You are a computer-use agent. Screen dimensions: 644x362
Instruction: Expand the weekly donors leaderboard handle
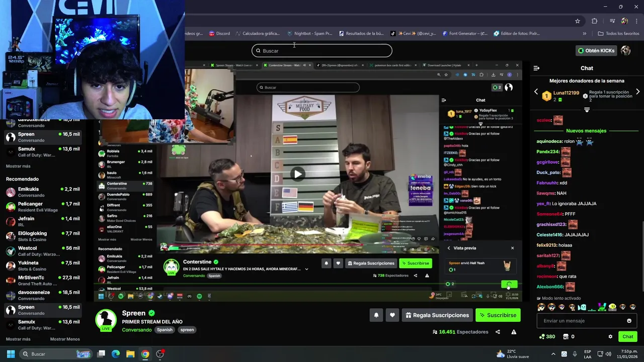[587, 110]
